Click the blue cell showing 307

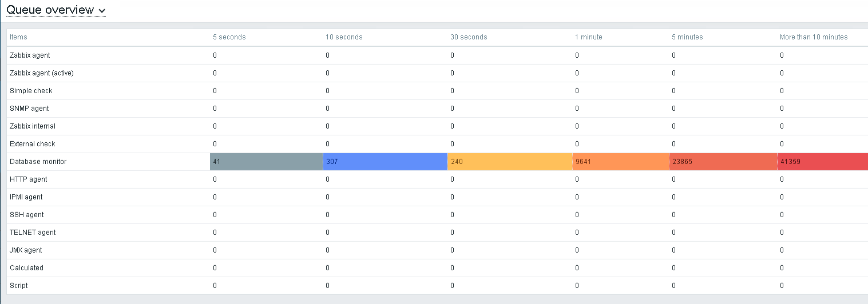[385, 162]
